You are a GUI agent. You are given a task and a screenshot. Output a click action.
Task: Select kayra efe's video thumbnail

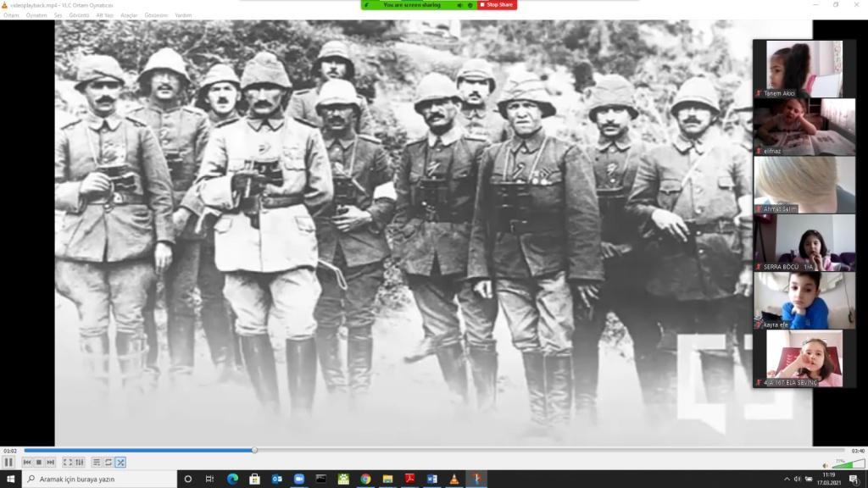[805, 301]
